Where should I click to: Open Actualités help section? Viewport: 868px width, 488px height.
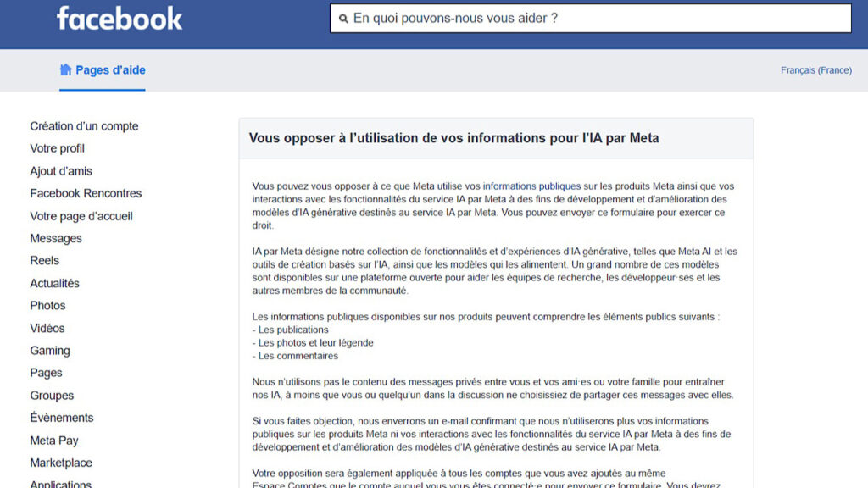(x=54, y=284)
